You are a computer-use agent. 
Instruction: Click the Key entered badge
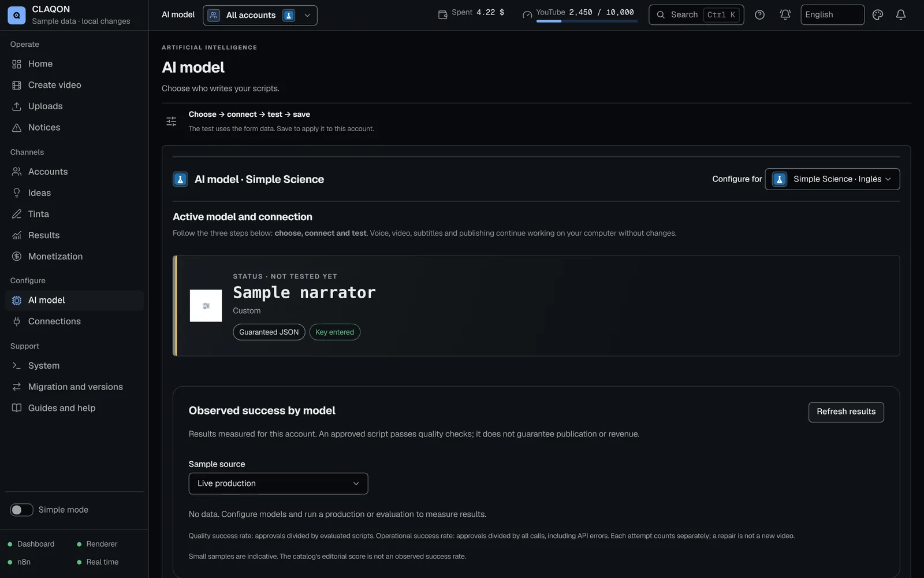point(335,332)
